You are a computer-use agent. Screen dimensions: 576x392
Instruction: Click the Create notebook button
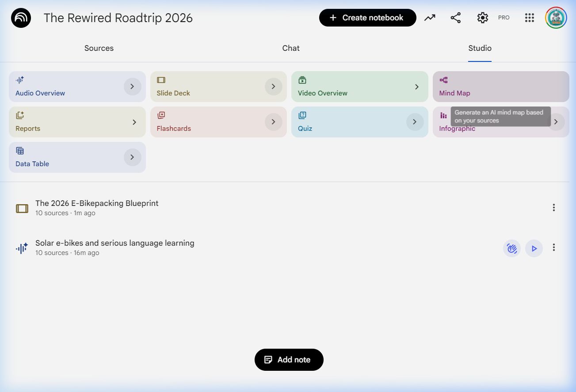pyautogui.click(x=367, y=18)
